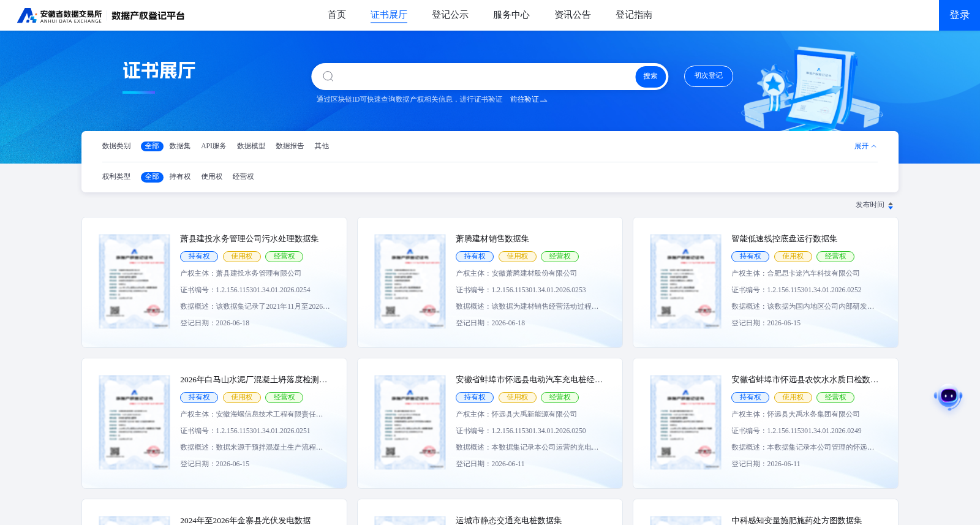Open 安徽省蚌埠市怀远县农饮水水质日检 title

805,380
